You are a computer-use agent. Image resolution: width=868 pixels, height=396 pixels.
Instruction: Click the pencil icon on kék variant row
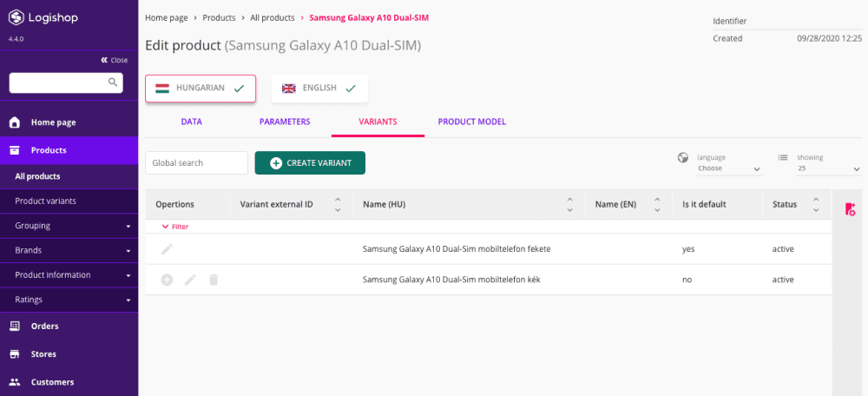(190, 280)
